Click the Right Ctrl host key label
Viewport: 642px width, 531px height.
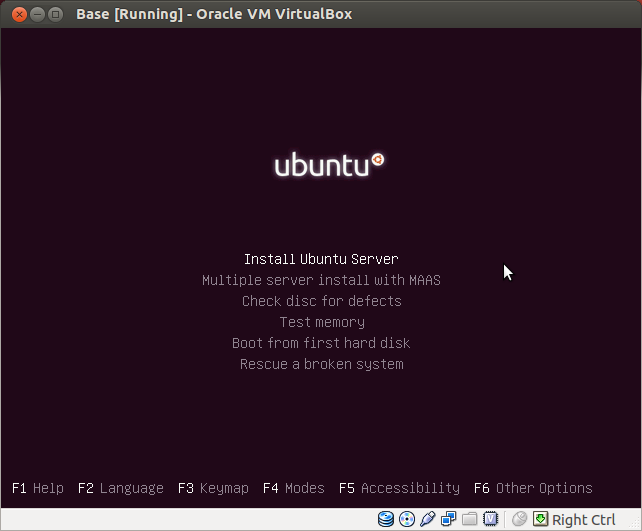point(583,519)
